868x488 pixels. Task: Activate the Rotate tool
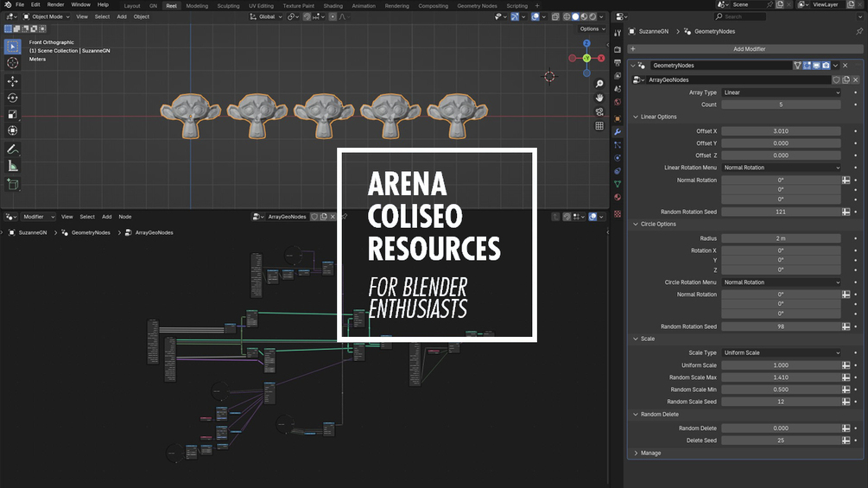[12, 98]
